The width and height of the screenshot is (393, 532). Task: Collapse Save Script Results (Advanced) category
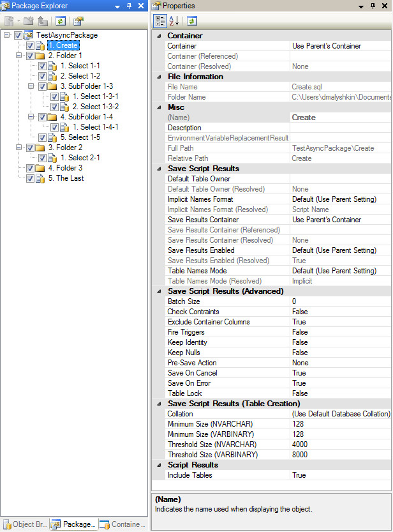pos(159,291)
